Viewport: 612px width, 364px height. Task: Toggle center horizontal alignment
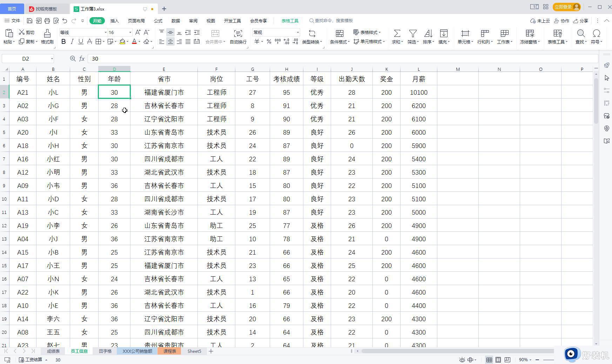click(170, 42)
